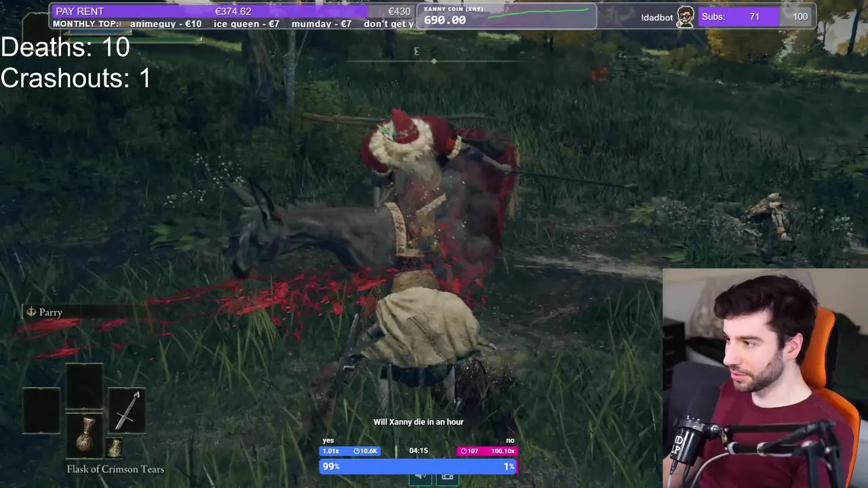This screenshot has height=488, width=868.
Task: Click the Subs 71 of 100 goal bar
Action: [x=756, y=16]
